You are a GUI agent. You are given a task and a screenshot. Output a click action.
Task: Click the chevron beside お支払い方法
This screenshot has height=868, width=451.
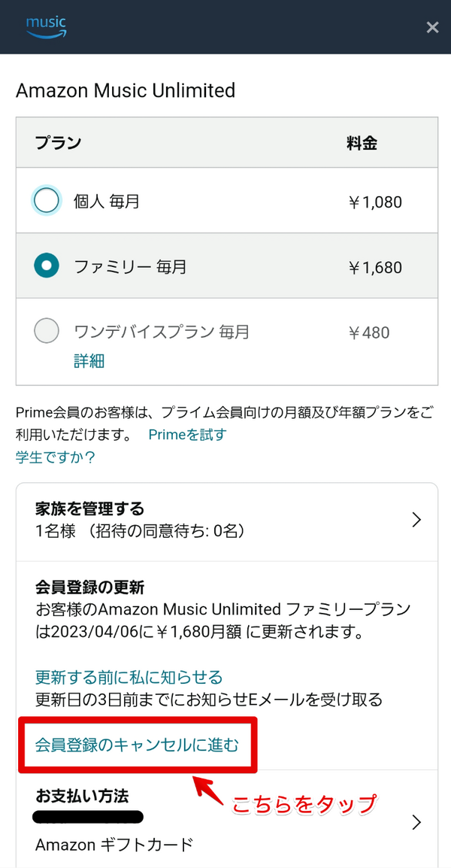416,822
